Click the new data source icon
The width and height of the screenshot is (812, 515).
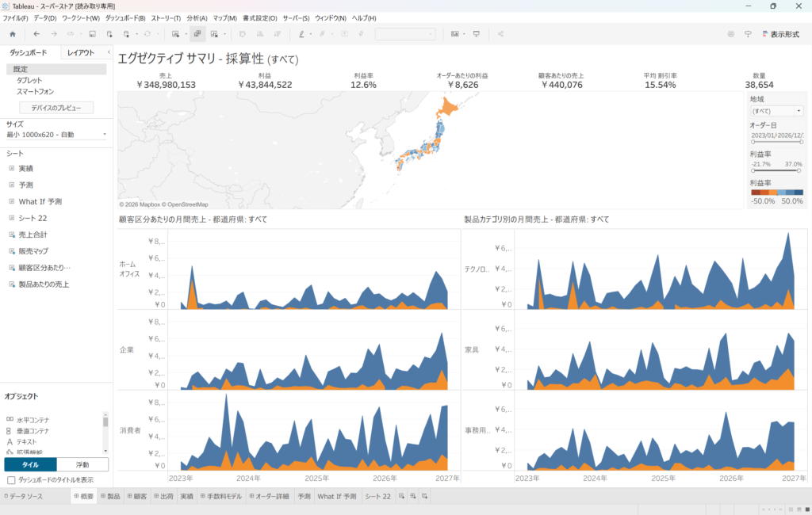[x=109, y=34]
